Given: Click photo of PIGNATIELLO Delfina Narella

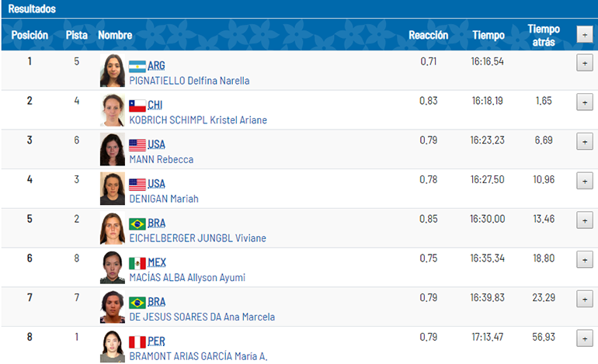Looking at the screenshot, I should [x=113, y=71].
